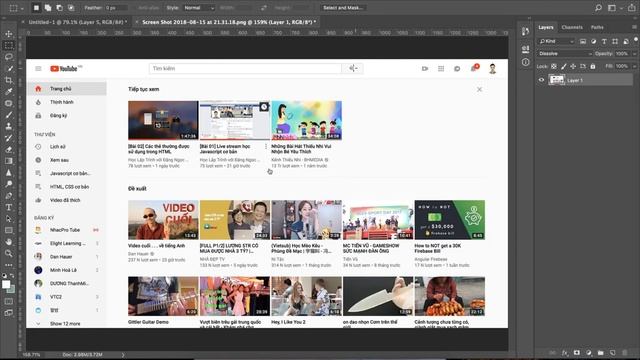The height and width of the screenshot is (360, 640).
Task: Open the Opacity slider arrow
Action: click(x=634, y=53)
